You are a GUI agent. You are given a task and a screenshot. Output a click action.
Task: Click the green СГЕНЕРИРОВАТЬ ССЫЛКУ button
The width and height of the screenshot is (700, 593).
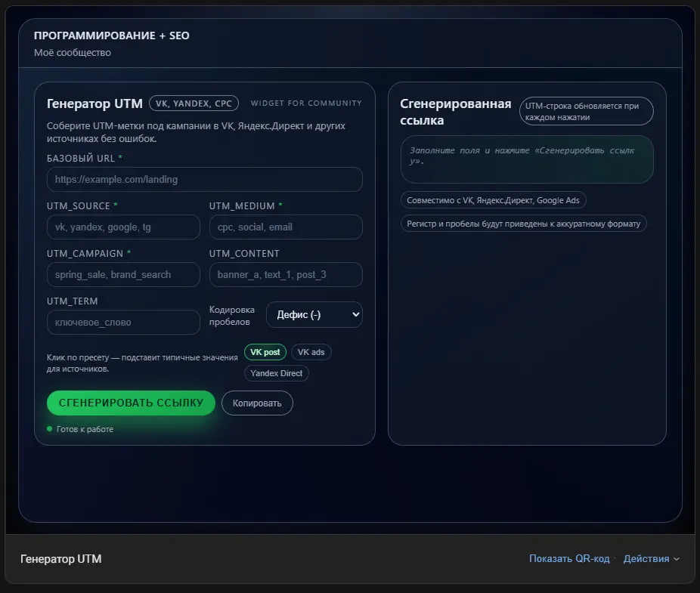[x=131, y=403]
